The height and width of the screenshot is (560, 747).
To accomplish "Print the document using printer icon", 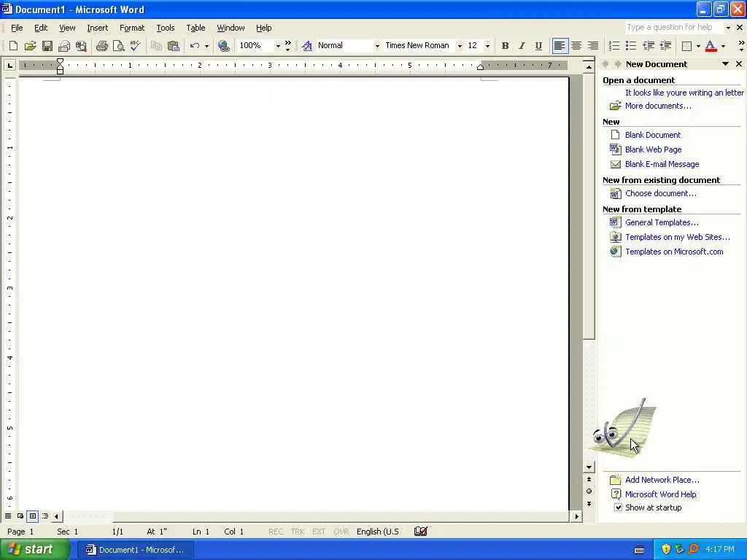I will tap(102, 46).
